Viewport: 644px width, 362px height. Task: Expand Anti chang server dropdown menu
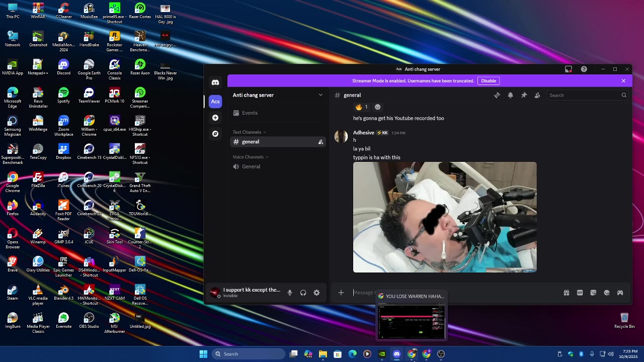[x=278, y=95]
